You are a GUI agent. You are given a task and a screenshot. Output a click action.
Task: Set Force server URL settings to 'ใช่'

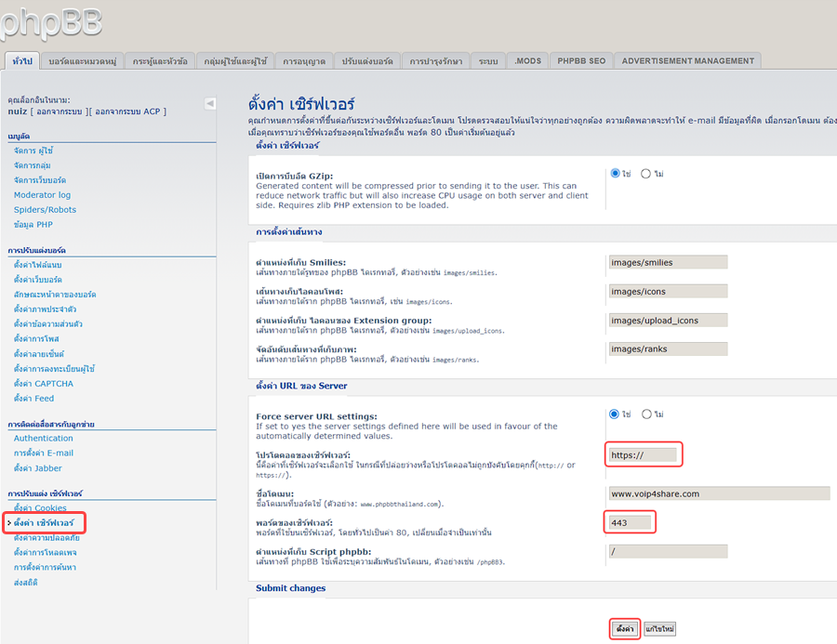coord(615,414)
